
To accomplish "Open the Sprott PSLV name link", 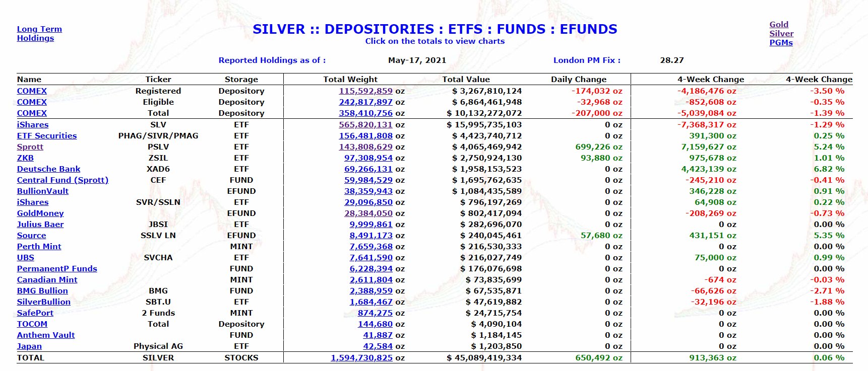I will (x=30, y=147).
